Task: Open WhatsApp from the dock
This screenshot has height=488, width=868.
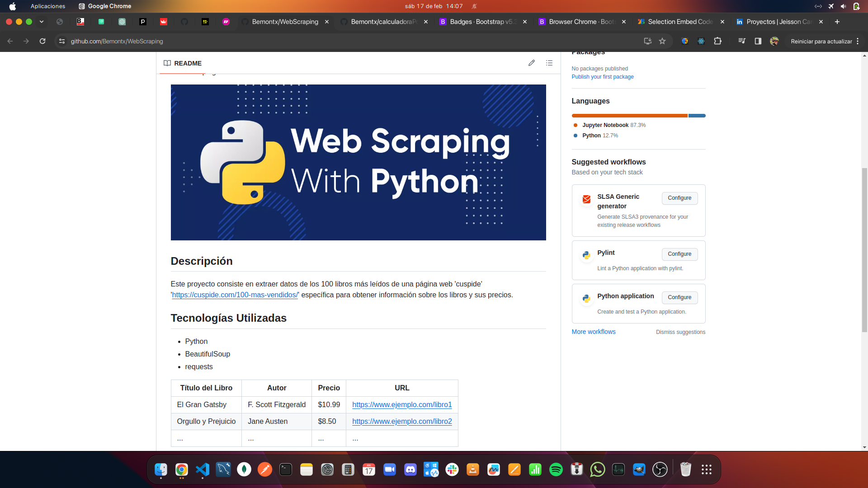Action: pyautogui.click(x=598, y=469)
